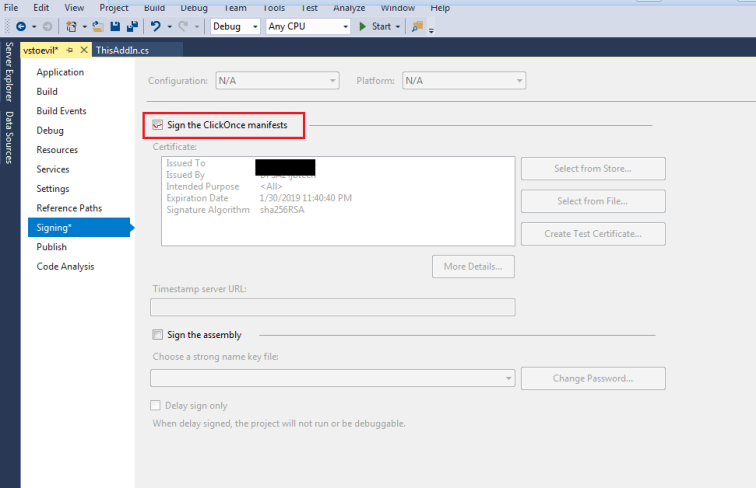Open the Debug solution configuration dropdown
Screen dimensions: 756x488
coord(235,27)
